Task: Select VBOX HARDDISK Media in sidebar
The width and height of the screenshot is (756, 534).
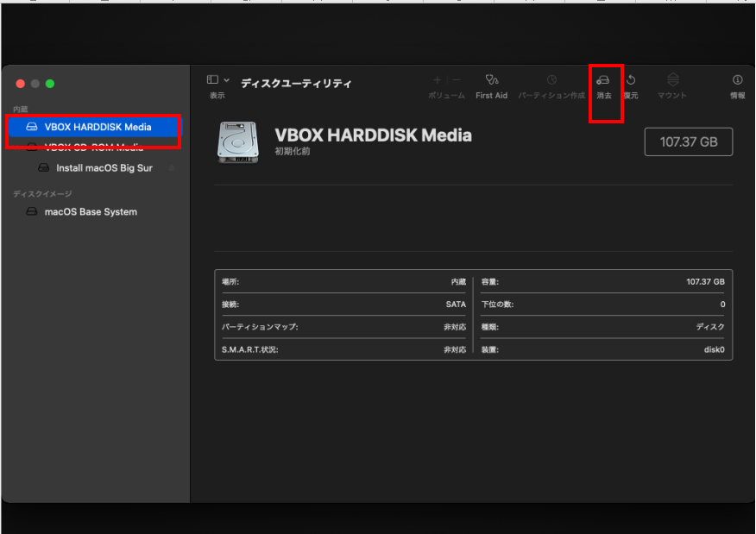Action: click(95, 127)
